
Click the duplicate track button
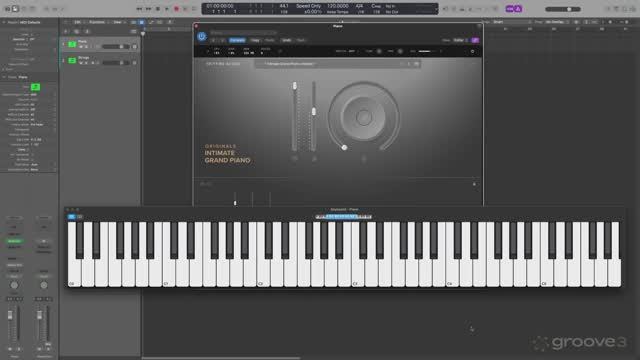[76, 31]
